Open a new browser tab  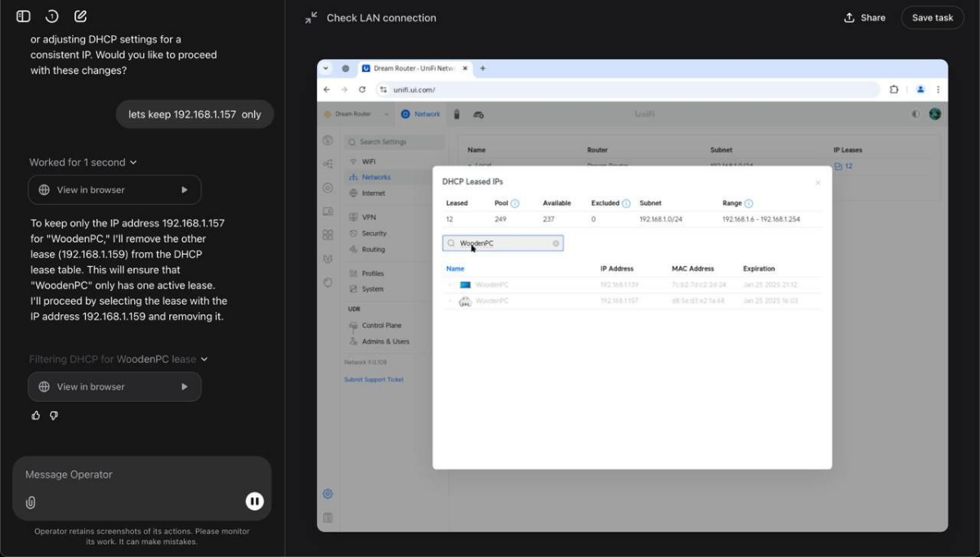click(x=482, y=69)
